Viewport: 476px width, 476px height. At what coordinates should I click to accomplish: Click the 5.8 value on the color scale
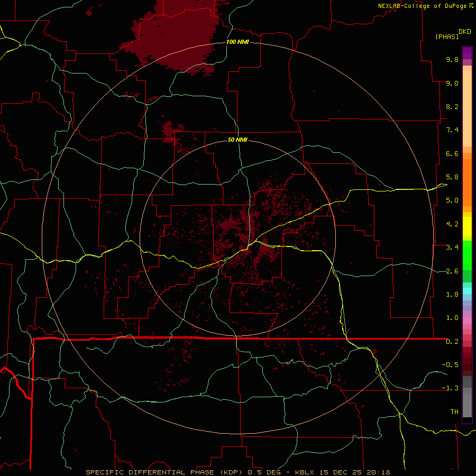[x=452, y=177]
